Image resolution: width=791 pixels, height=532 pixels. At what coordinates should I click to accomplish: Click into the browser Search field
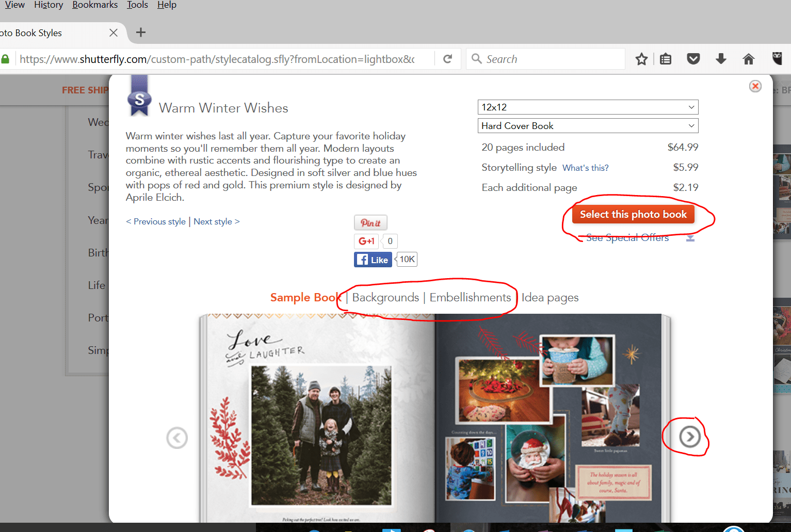click(x=546, y=59)
